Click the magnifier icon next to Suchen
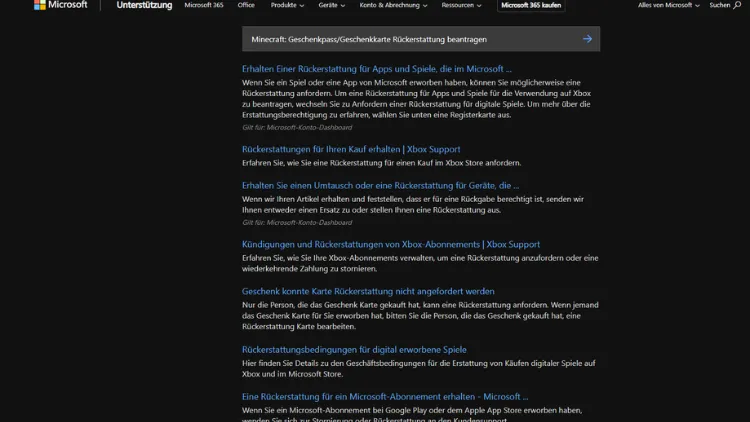The height and width of the screenshot is (422, 750). (x=737, y=5)
